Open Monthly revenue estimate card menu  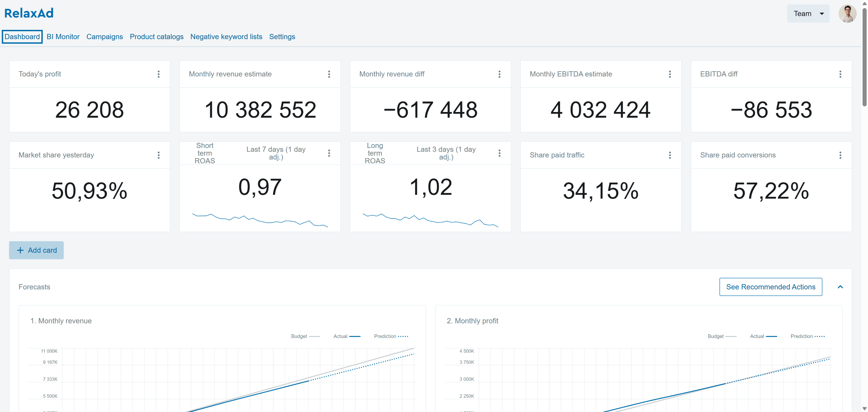click(x=329, y=74)
